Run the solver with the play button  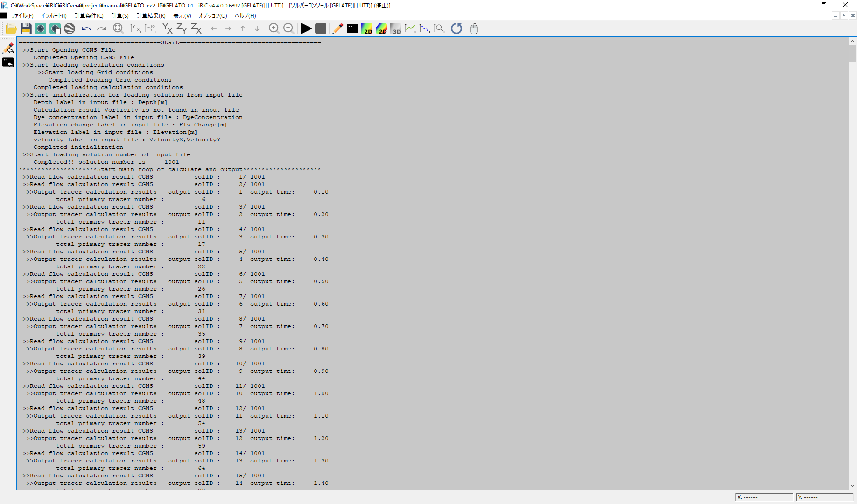coord(306,29)
